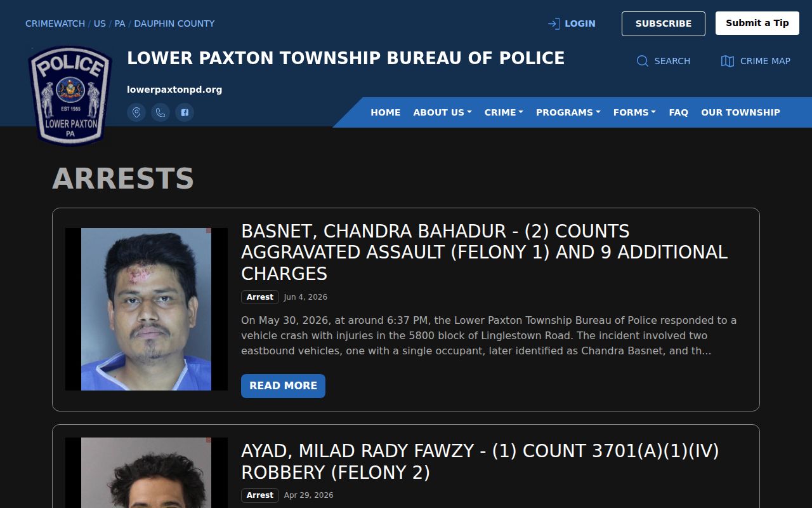This screenshot has height=508, width=812.
Task: Expand the Forms dropdown menu
Action: (x=634, y=112)
